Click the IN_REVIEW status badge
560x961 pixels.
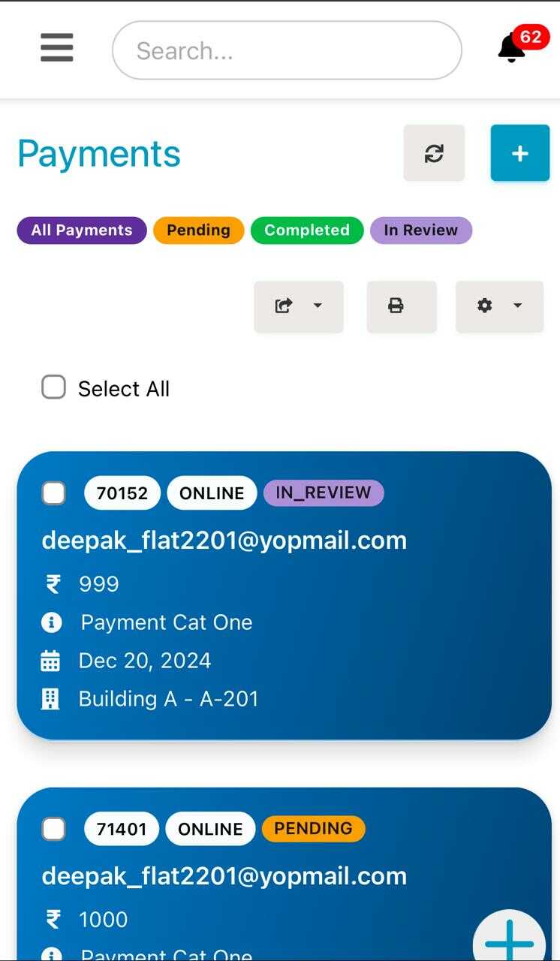click(x=324, y=493)
